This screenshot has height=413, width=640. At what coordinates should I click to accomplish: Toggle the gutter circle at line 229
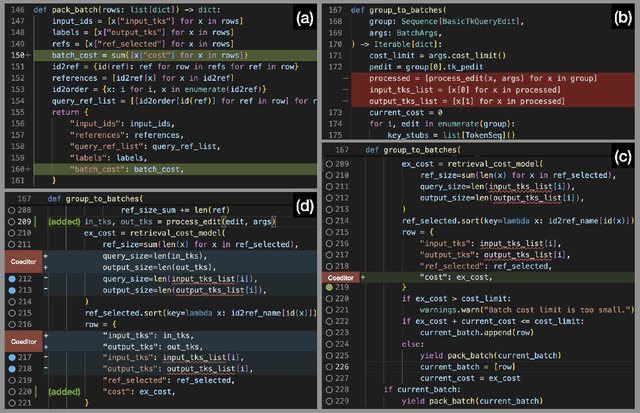[x=331, y=403]
